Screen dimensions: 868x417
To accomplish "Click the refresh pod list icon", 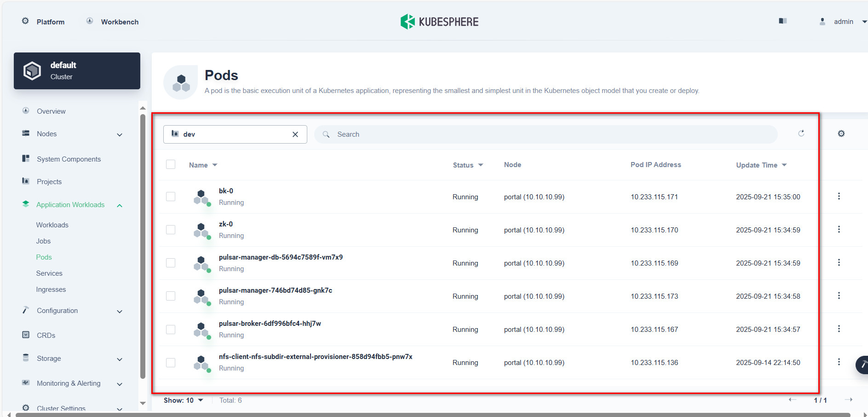I will point(801,133).
